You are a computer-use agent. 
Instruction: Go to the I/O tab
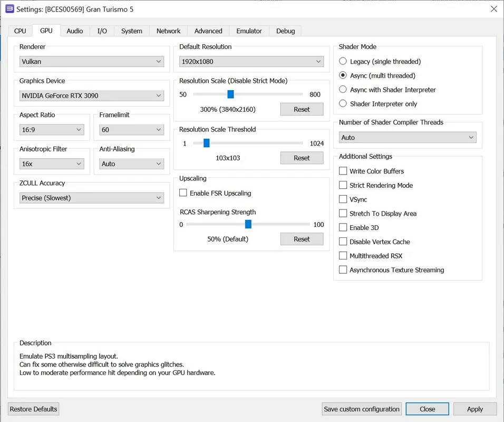click(102, 31)
